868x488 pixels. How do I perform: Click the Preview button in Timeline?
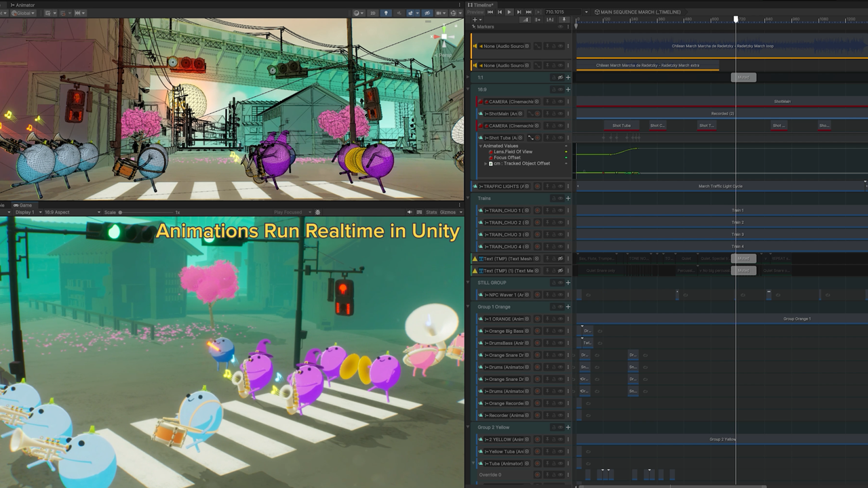pos(475,12)
